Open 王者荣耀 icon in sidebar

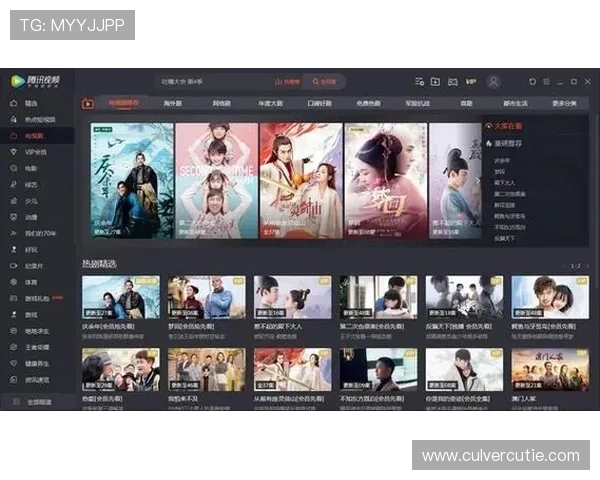point(13,347)
